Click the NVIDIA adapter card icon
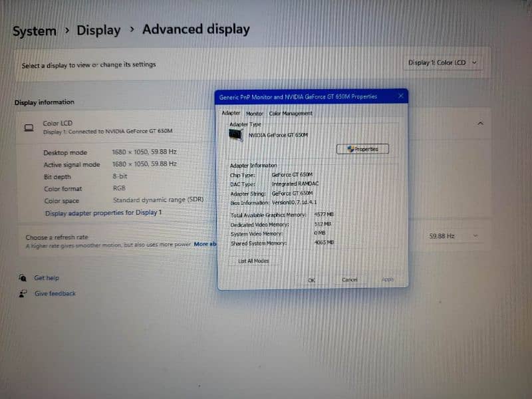The image size is (532, 399). [x=235, y=135]
